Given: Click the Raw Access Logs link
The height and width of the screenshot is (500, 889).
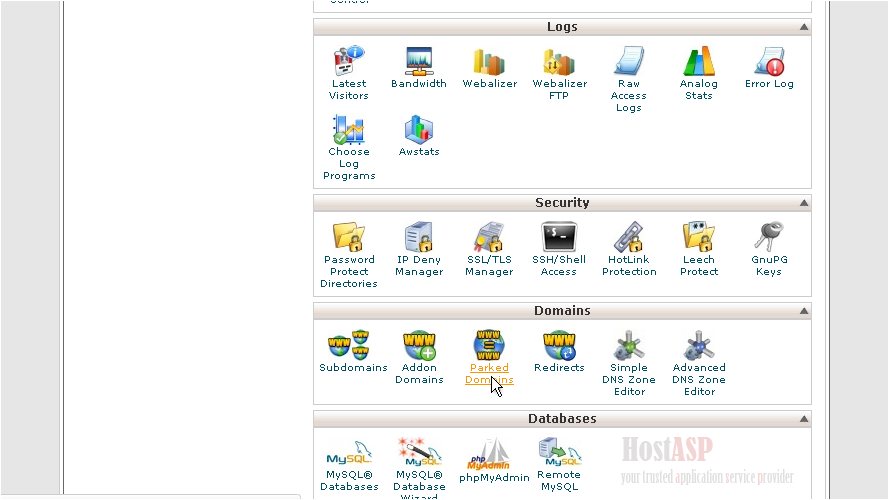Looking at the screenshot, I should point(629,96).
